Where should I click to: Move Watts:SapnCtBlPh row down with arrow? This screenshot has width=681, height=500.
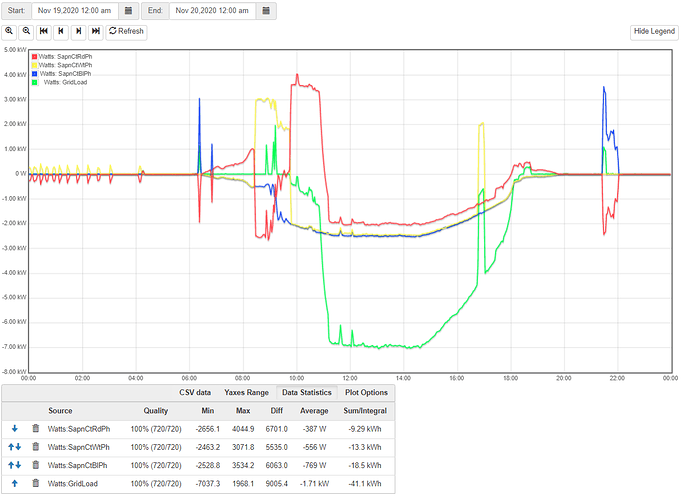(18, 465)
